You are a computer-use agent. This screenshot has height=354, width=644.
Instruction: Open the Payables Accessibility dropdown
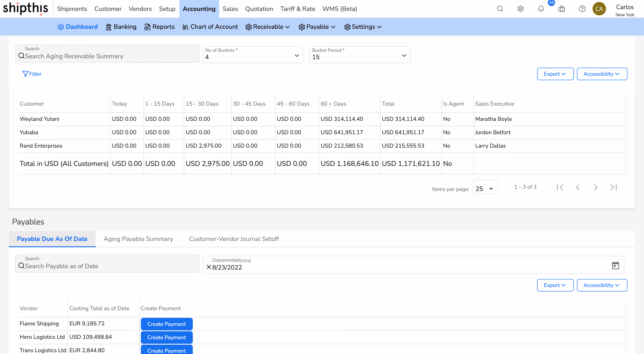602,285
